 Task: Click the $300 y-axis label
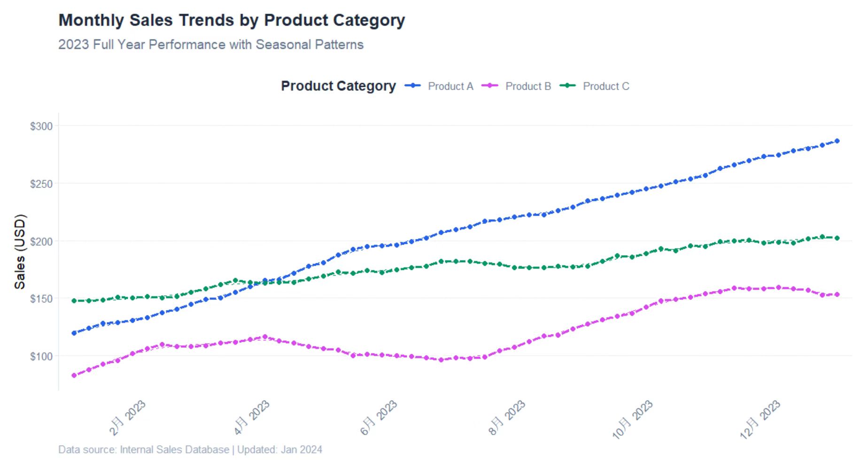(x=41, y=126)
